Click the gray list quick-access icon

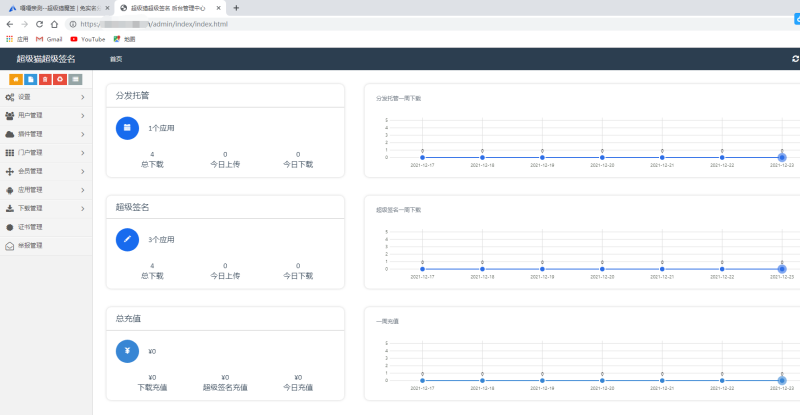[x=75, y=79]
